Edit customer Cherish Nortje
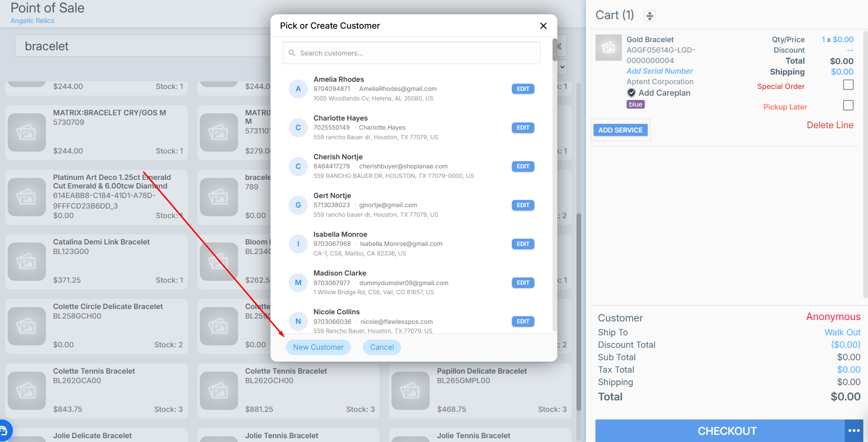Viewport: 868px width, 442px height. [523, 166]
